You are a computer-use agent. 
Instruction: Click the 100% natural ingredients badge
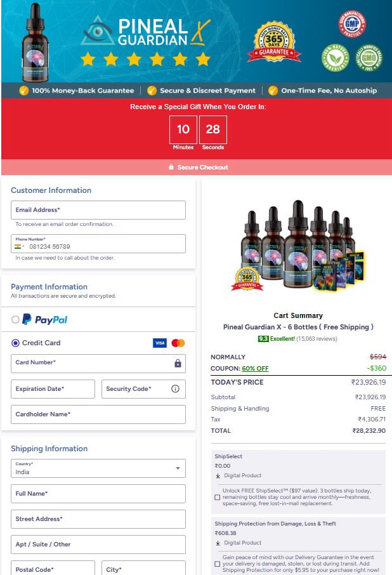click(335, 58)
